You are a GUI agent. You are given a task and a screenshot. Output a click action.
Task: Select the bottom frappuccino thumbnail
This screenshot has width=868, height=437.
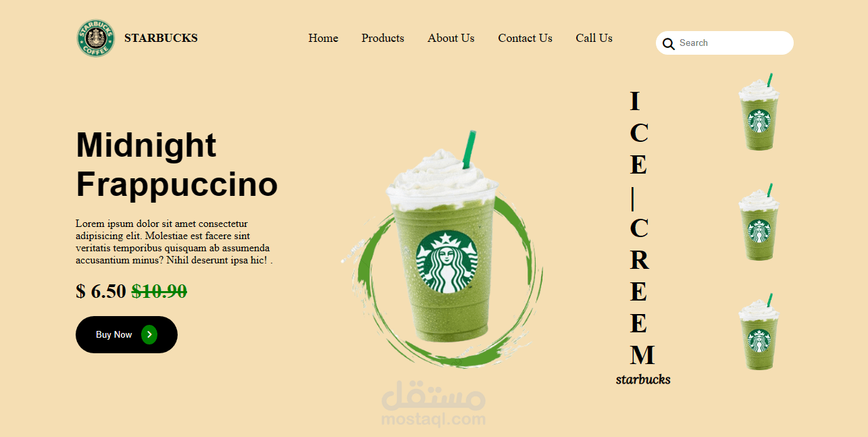[x=759, y=332]
